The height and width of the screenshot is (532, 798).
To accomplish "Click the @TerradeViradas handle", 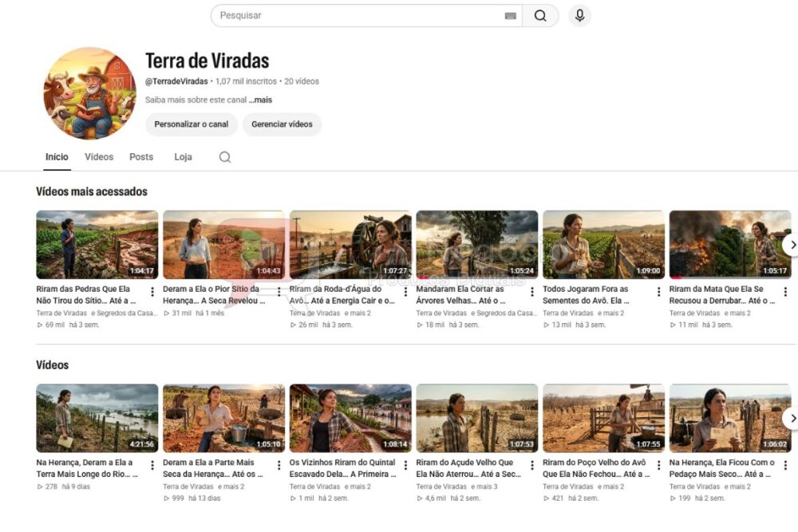I will (176, 81).
